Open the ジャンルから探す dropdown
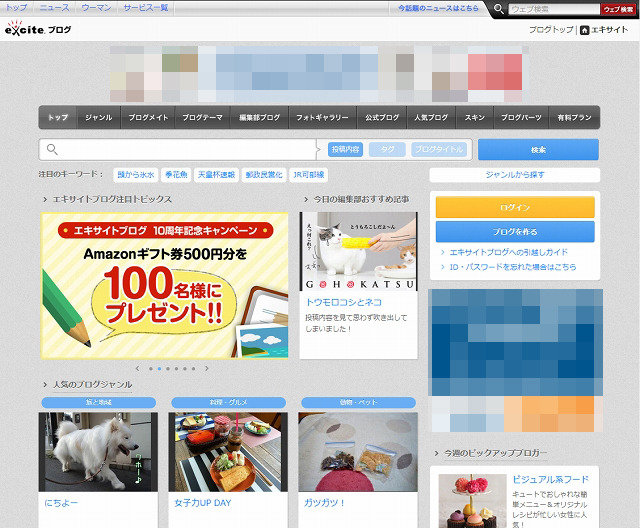 pos(515,175)
